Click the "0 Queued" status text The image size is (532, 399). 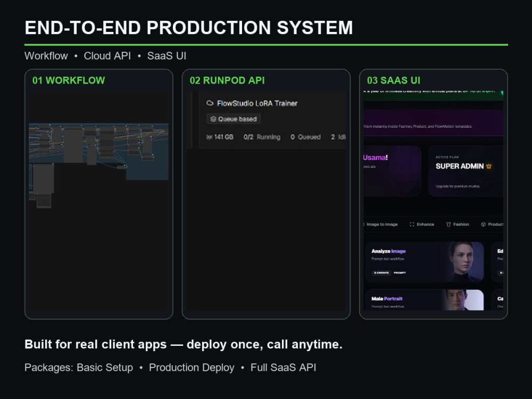point(305,137)
